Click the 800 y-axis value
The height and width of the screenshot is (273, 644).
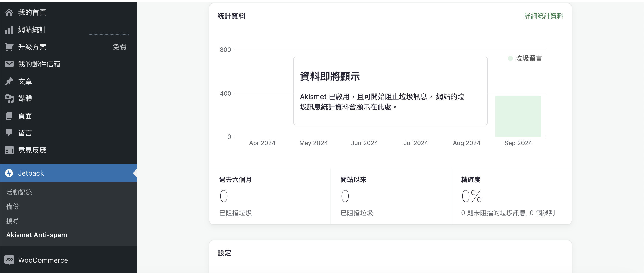click(225, 50)
